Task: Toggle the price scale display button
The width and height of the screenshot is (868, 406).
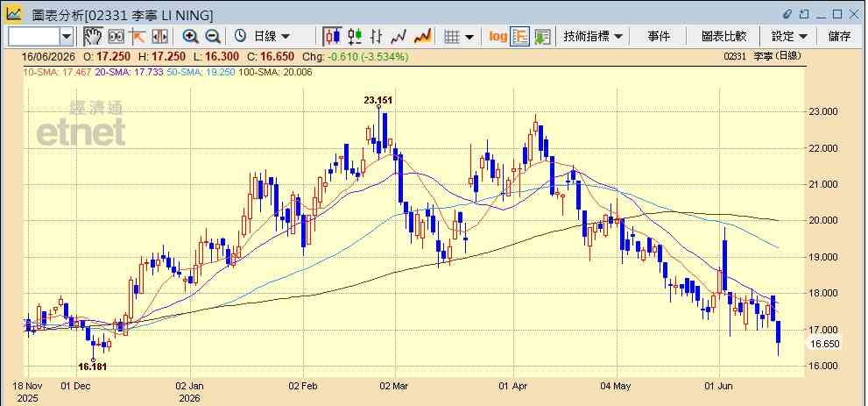Action: (520, 37)
